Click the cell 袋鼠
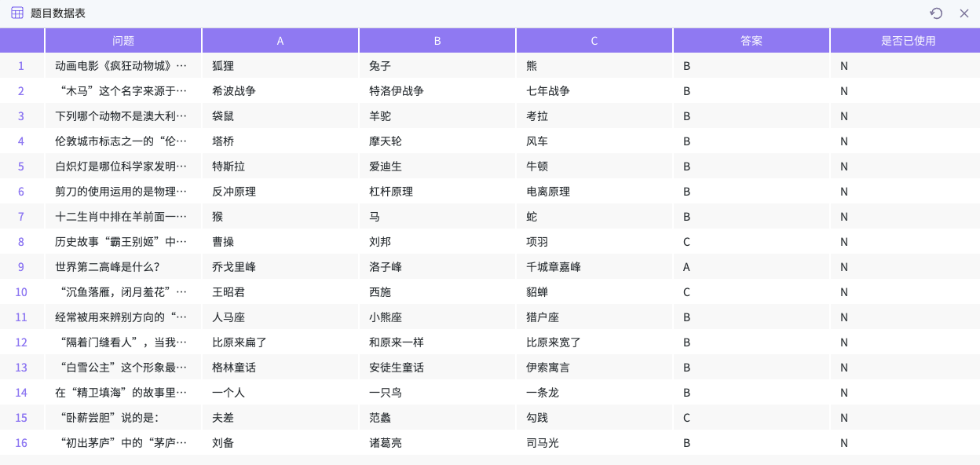 280,116
